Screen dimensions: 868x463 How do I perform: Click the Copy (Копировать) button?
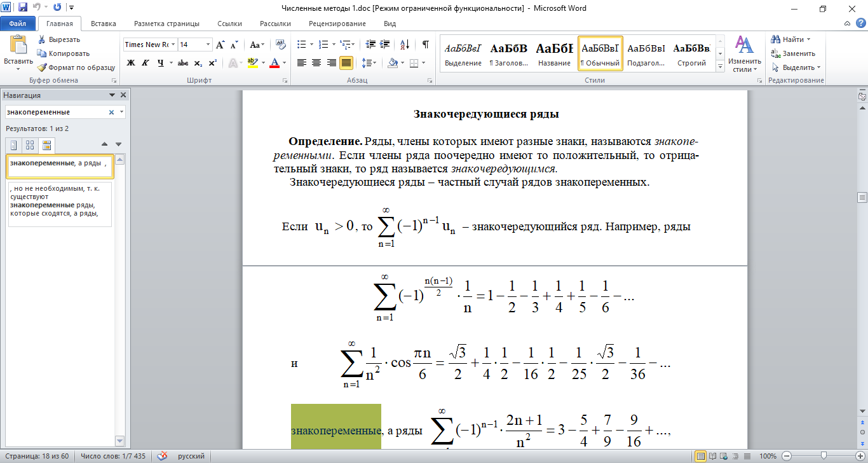click(64, 53)
